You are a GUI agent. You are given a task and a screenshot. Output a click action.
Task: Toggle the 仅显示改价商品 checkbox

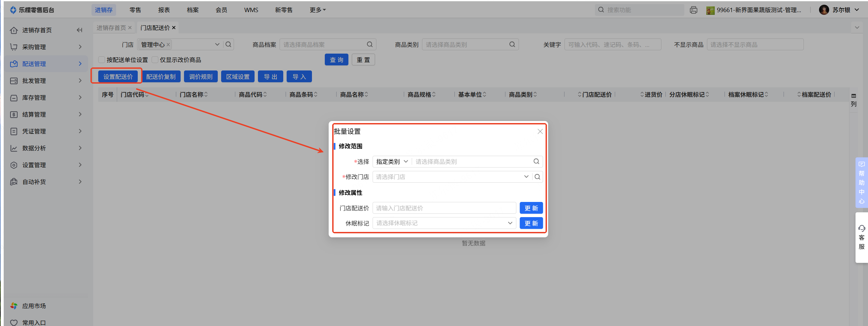point(155,60)
